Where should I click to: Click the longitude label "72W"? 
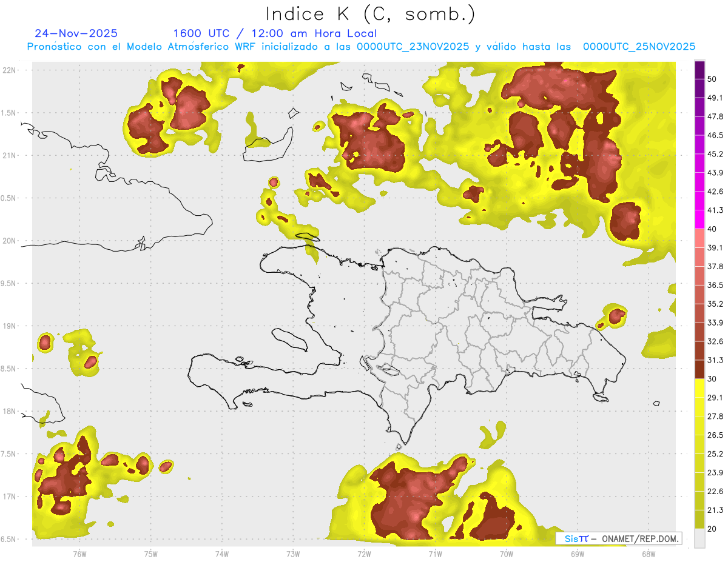pyautogui.click(x=364, y=554)
